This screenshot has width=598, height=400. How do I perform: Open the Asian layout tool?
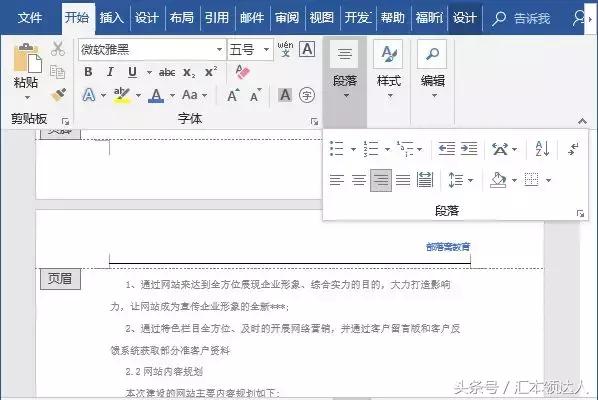pos(500,149)
